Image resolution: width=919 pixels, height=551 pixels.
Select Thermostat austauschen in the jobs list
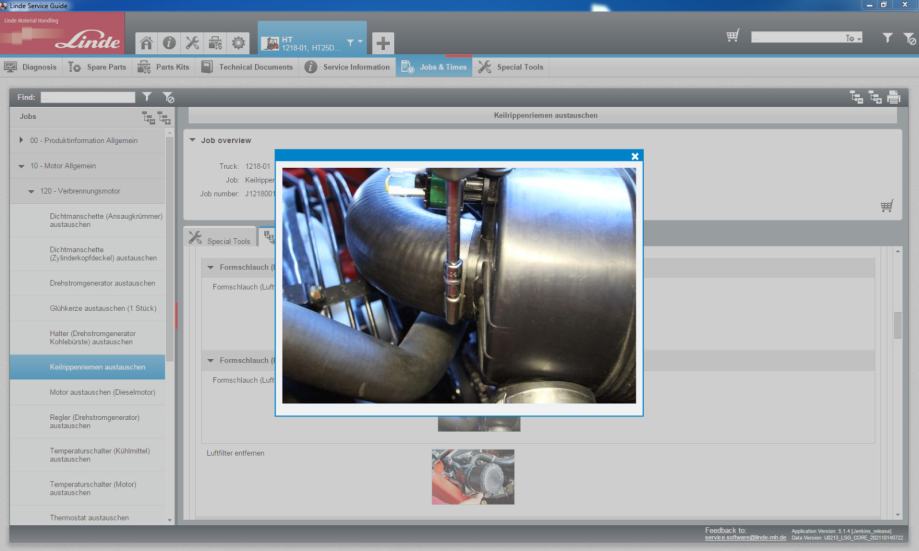[89, 517]
